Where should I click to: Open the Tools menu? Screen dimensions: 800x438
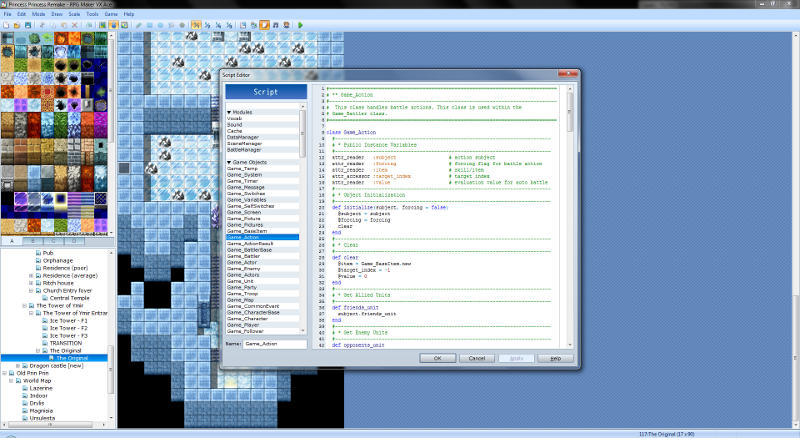93,14
